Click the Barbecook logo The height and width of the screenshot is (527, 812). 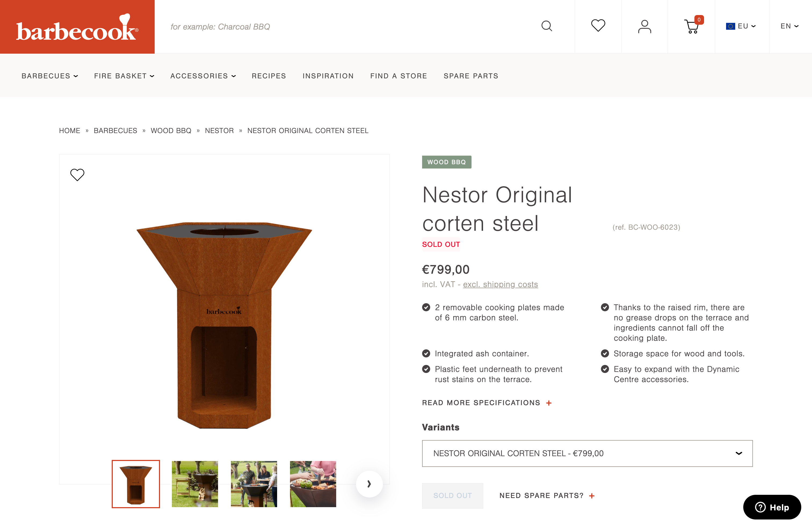77,27
